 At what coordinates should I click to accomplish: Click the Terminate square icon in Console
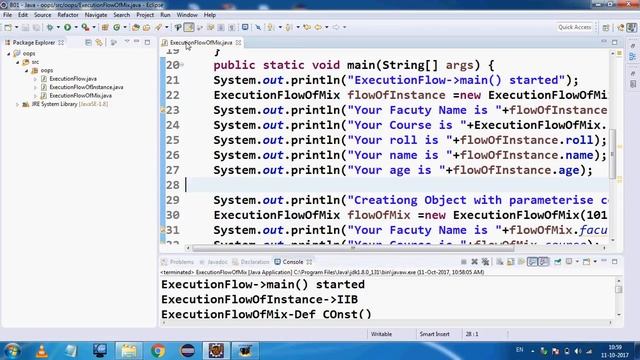pos(464,262)
